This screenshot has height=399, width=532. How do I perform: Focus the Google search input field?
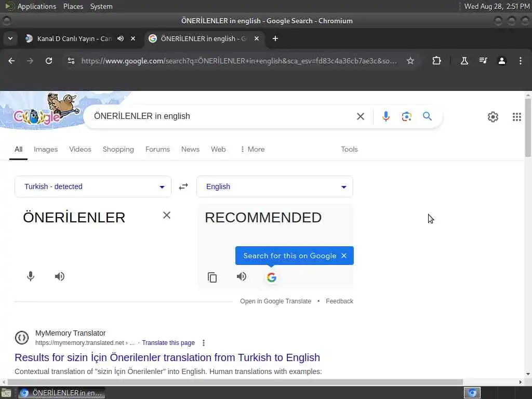pos(220,116)
